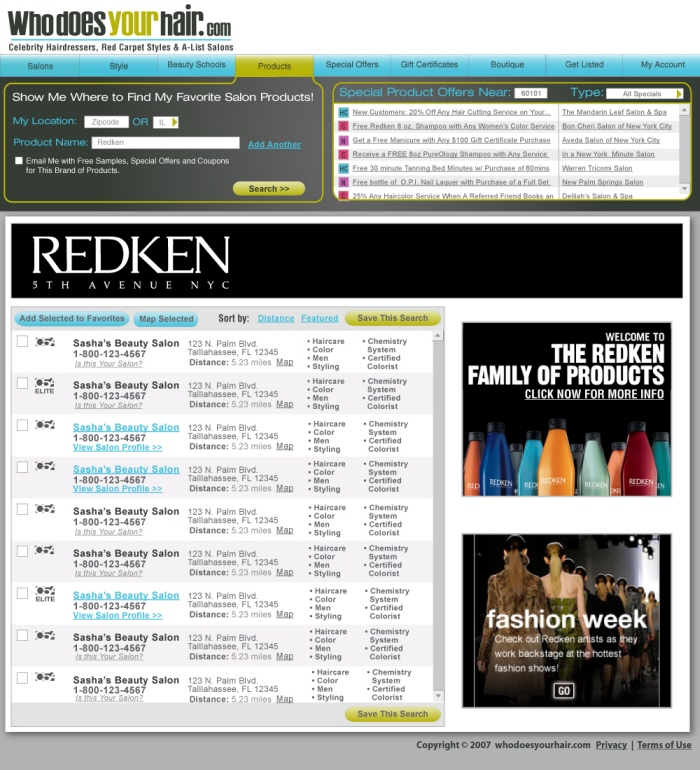Sort results by Featured
Viewport: 700px width, 770px height.
(x=320, y=318)
